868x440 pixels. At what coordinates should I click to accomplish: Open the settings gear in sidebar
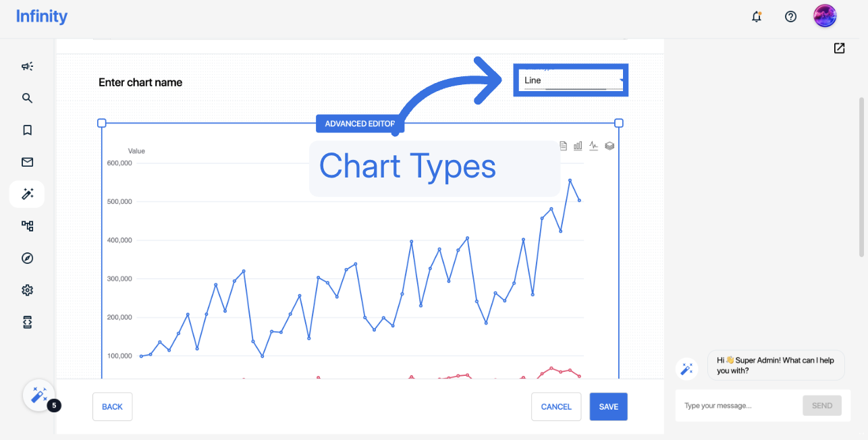pyautogui.click(x=27, y=290)
